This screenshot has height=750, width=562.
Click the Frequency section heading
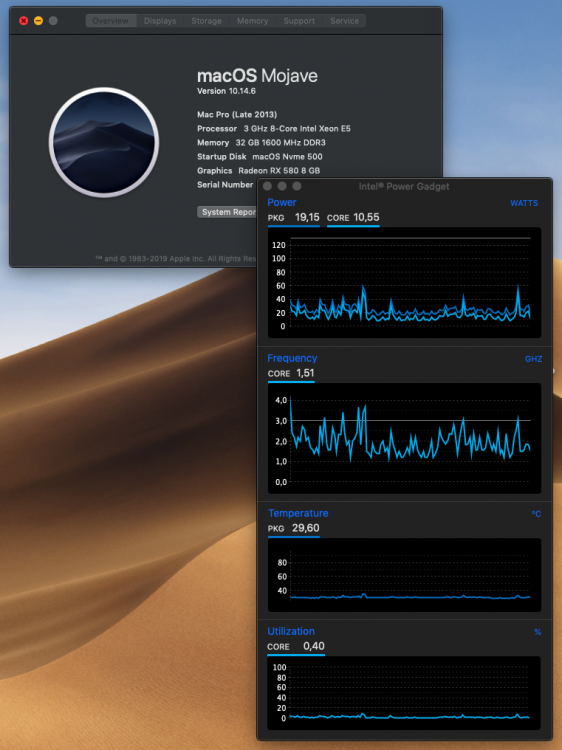[x=292, y=358]
